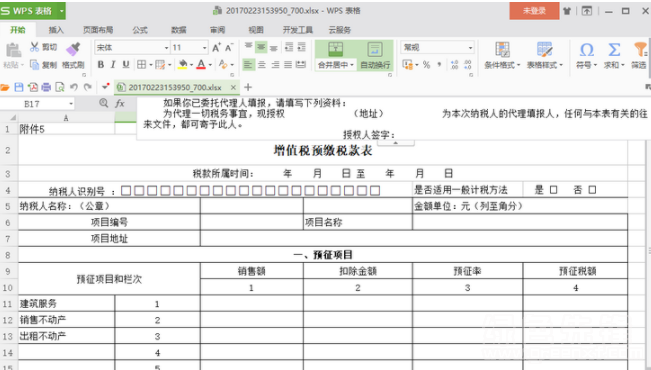Click the clear formatting eraser icon

coord(223,64)
